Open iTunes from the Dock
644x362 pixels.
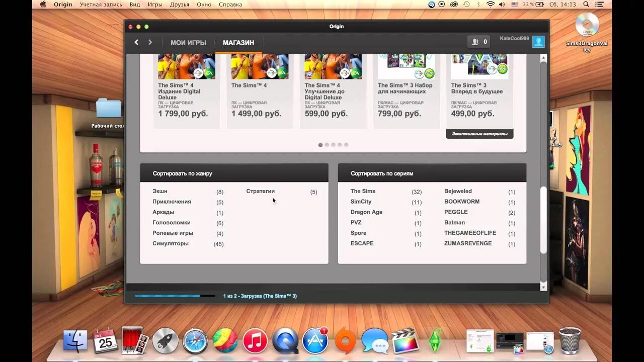click(x=255, y=341)
